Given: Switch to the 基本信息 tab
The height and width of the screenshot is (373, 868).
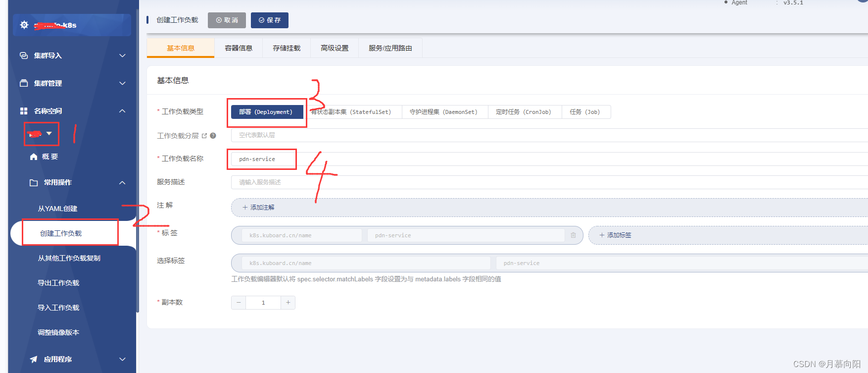Looking at the screenshot, I should tap(181, 48).
